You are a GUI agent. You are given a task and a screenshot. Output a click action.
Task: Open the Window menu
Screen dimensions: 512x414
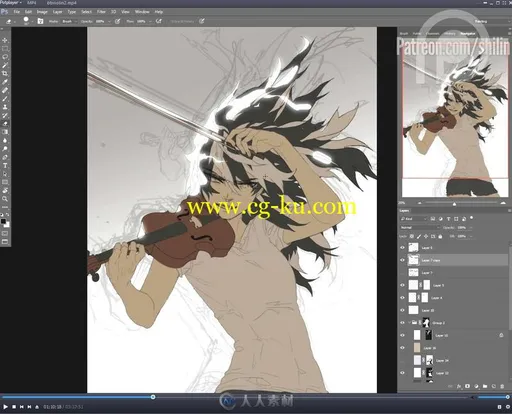click(x=142, y=12)
